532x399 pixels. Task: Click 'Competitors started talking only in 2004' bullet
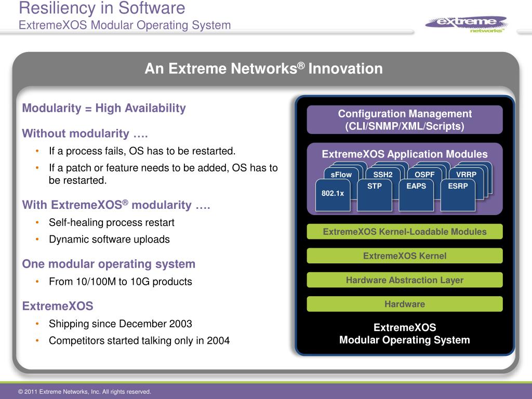tap(139, 341)
